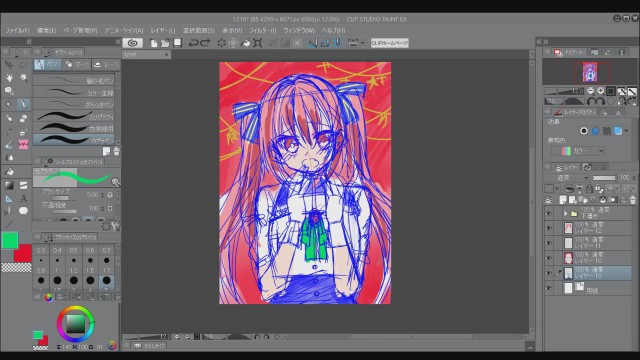Image resolution: width=640 pixels, height=360 pixels.
Task: Click the CLIP homepage button
Action: [x=389, y=43]
